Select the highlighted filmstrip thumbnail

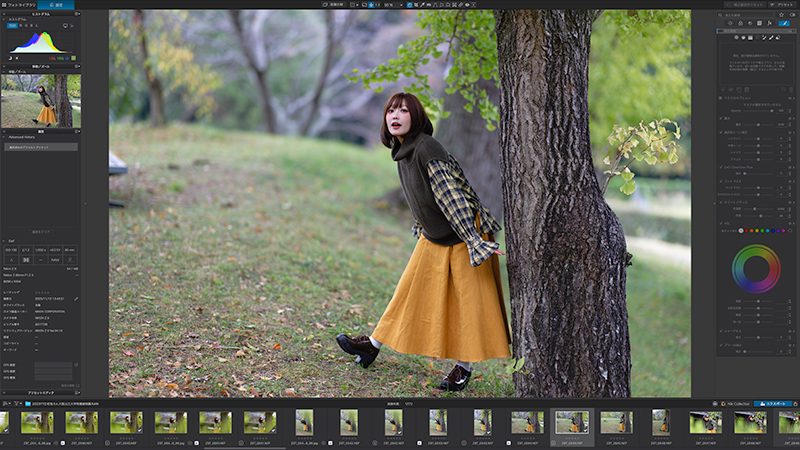[x=572, y=422]
